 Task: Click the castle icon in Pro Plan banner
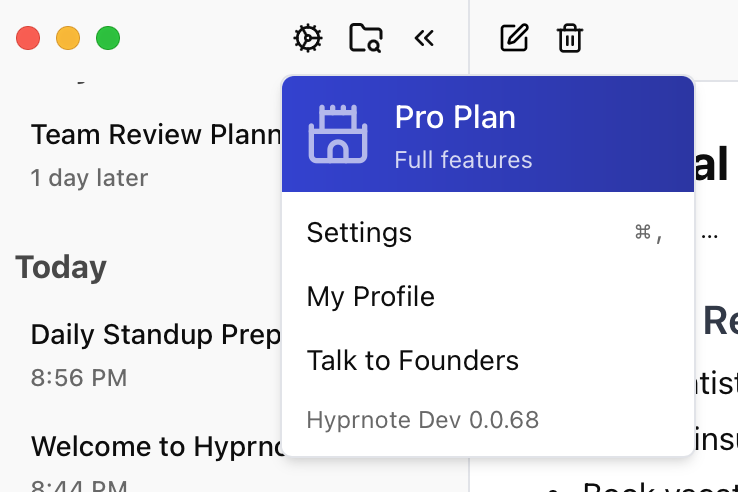tap(337, 134)
